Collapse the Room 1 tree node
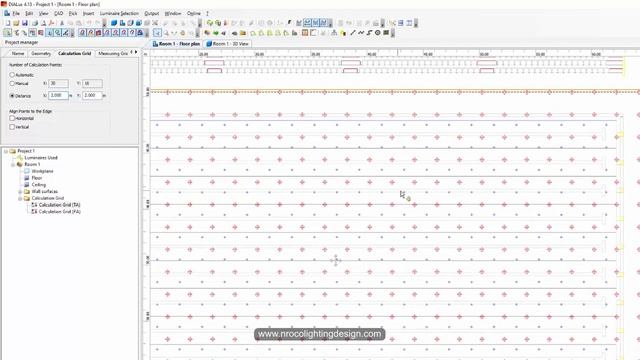The width and height of the screenshot is (640, 360). tap(13, 164)
